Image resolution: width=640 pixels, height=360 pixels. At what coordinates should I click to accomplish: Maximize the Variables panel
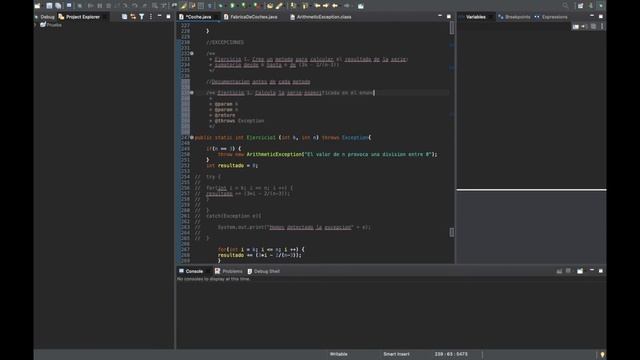[x=601, y=16]
